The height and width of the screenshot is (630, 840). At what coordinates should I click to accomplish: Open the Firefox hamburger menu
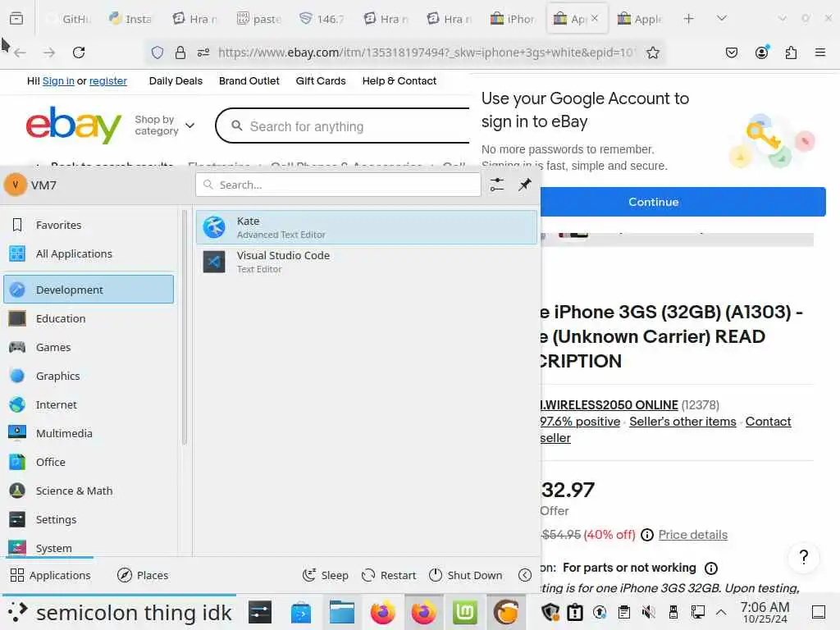coord(819,52)
